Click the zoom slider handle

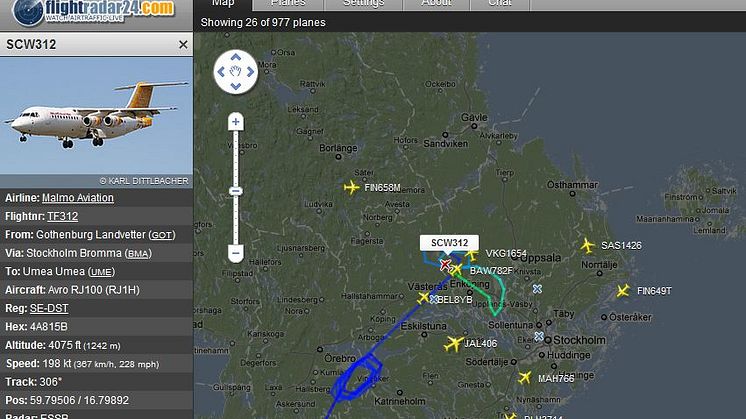236,191
